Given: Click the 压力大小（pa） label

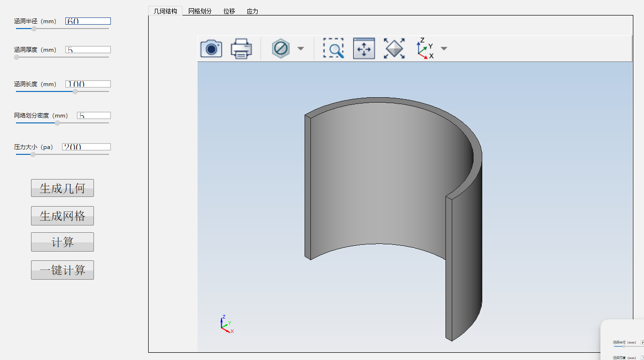Looking at the screenshot, I should (33, 147).
